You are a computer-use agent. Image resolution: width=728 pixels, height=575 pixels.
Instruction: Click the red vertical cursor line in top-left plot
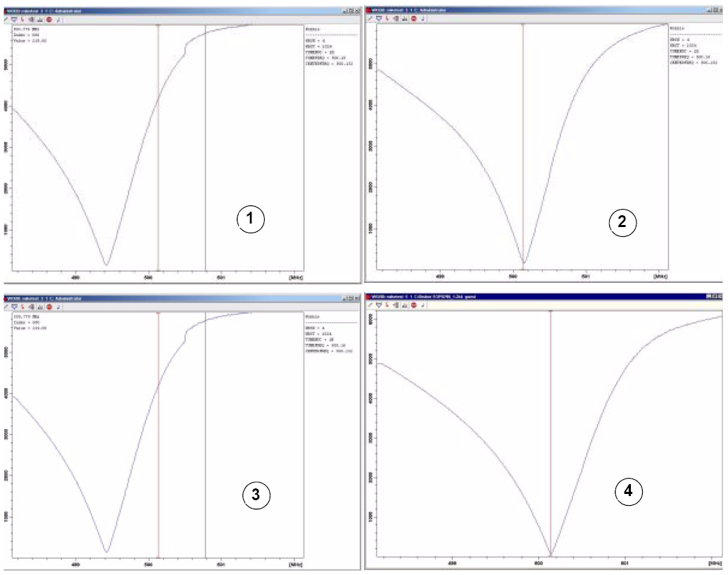click(158, 147)
